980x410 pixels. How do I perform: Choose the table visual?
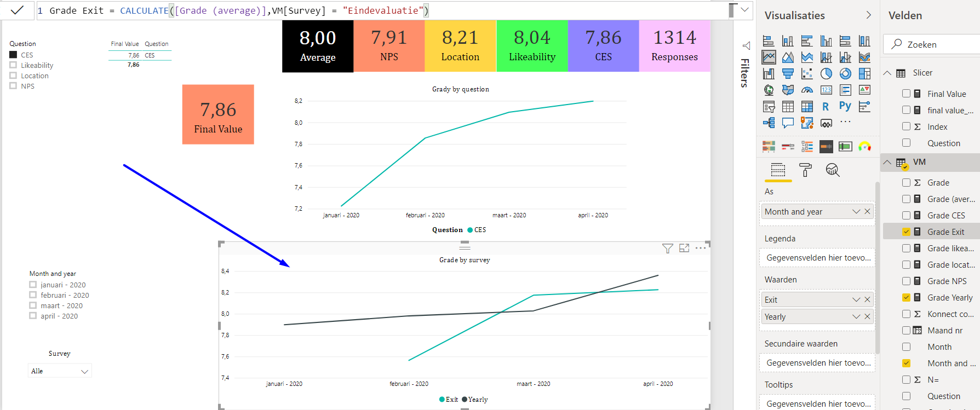(x=788, y=106)
